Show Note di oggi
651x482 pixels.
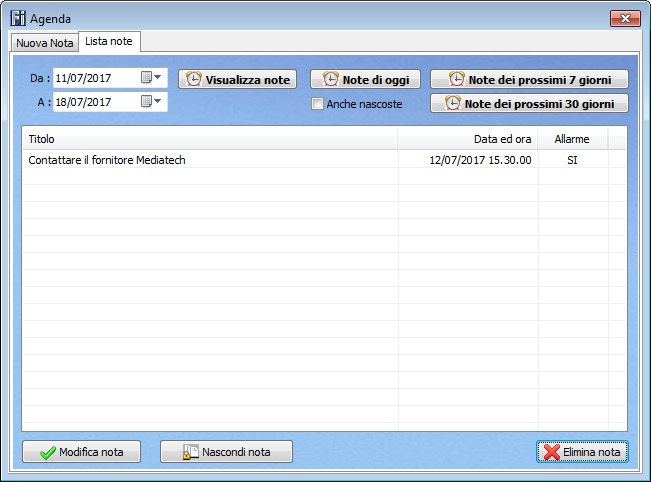(365, 79)
